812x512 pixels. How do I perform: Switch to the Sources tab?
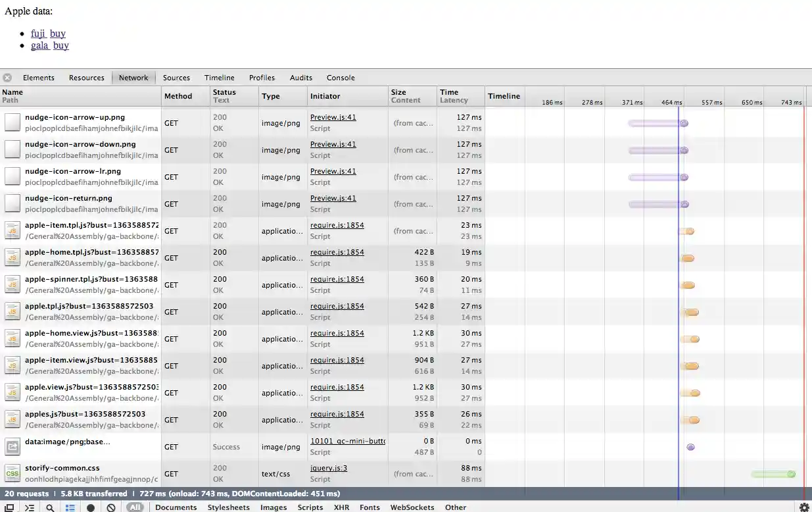point(176,78)
